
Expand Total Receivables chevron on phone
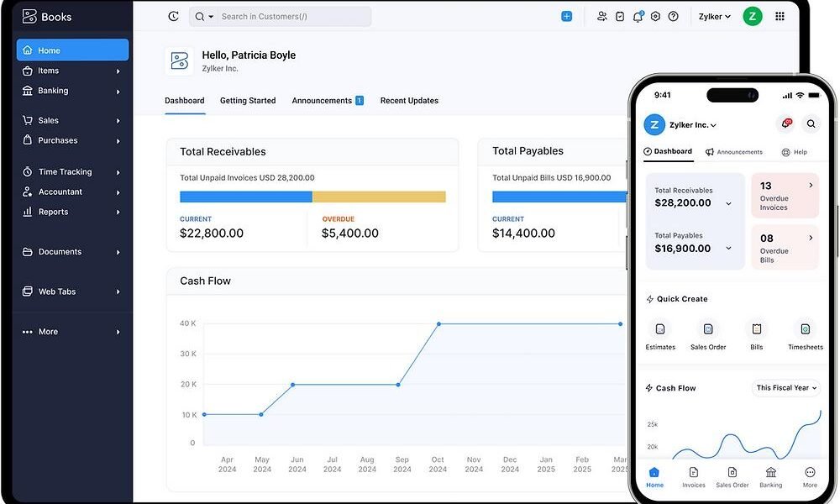[728, 203]
